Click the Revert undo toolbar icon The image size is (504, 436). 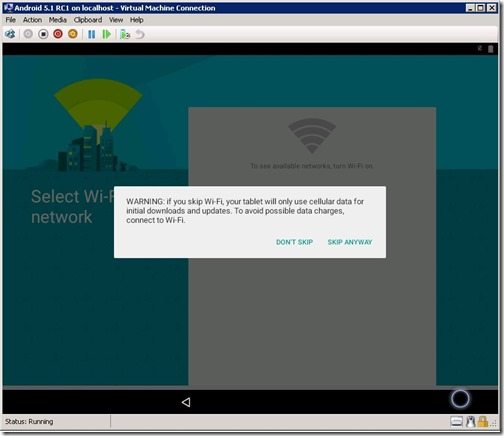point(140,34)
